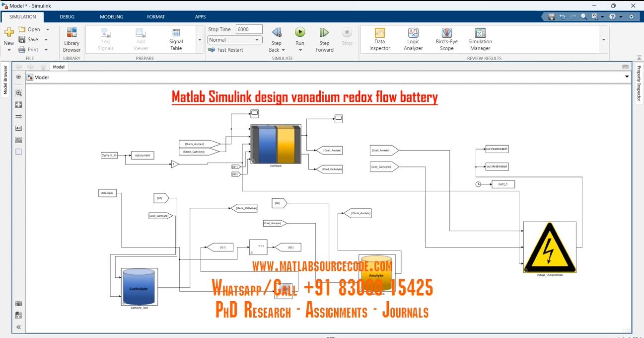Switch to the Modeling ribbon tab
The width and height of the screenshot is (644, 338).
(111, 17)
